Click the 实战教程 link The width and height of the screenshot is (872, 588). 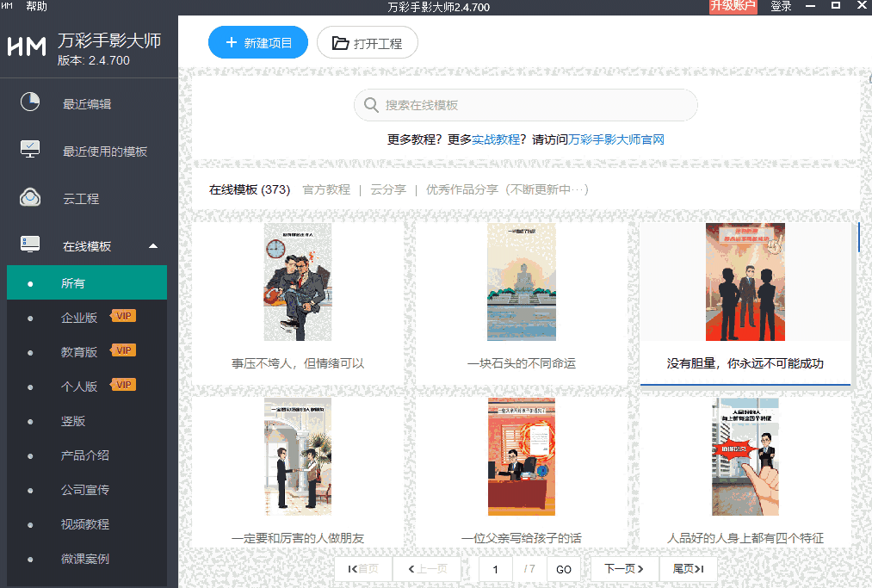[x=498, y=139]
